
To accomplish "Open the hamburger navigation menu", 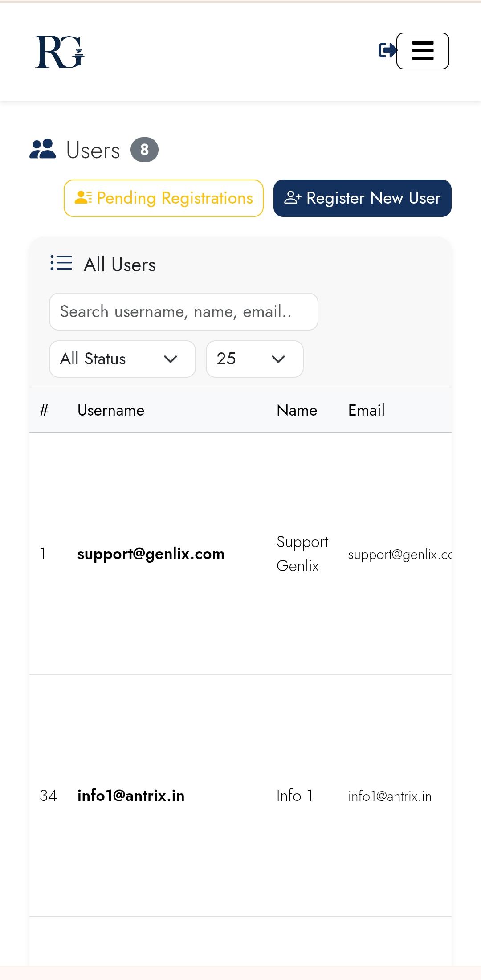I will point(423,51).
